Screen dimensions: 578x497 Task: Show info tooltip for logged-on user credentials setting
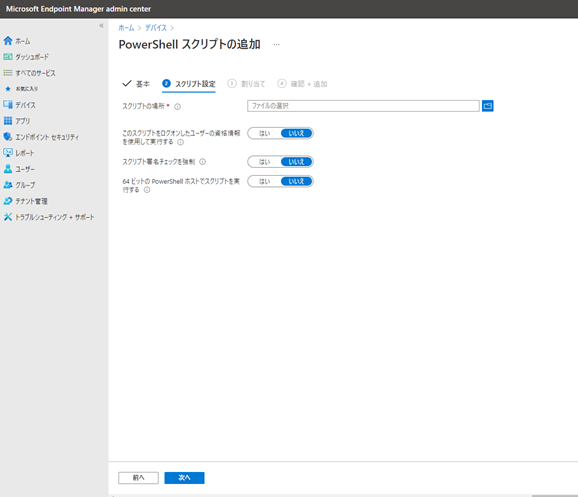point(181,142)
